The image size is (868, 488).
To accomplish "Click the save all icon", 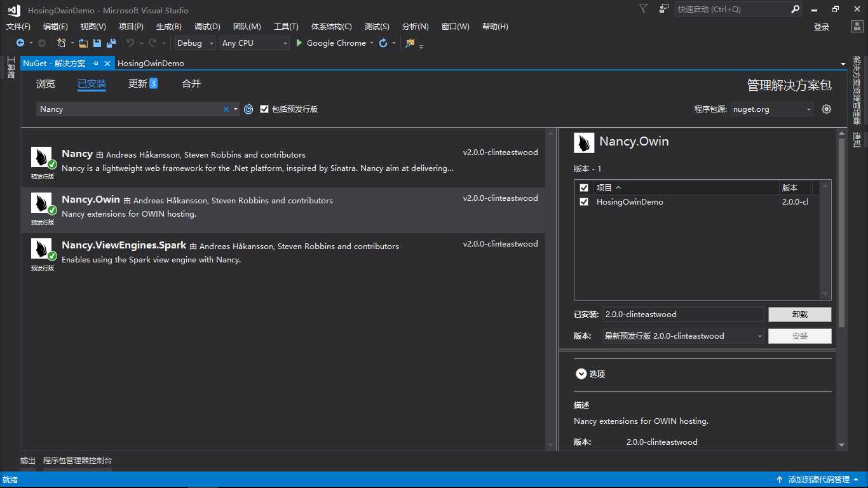I will point(111,43).
